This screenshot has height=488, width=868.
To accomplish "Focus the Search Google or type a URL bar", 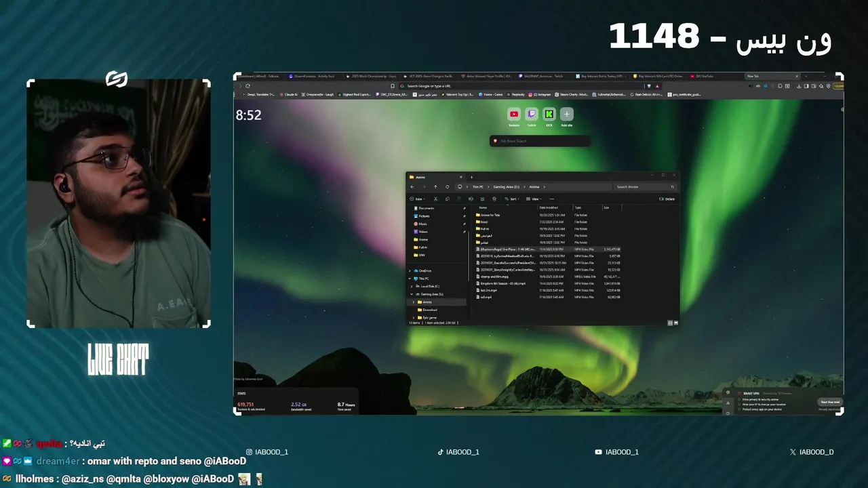I will pos(519,86).
